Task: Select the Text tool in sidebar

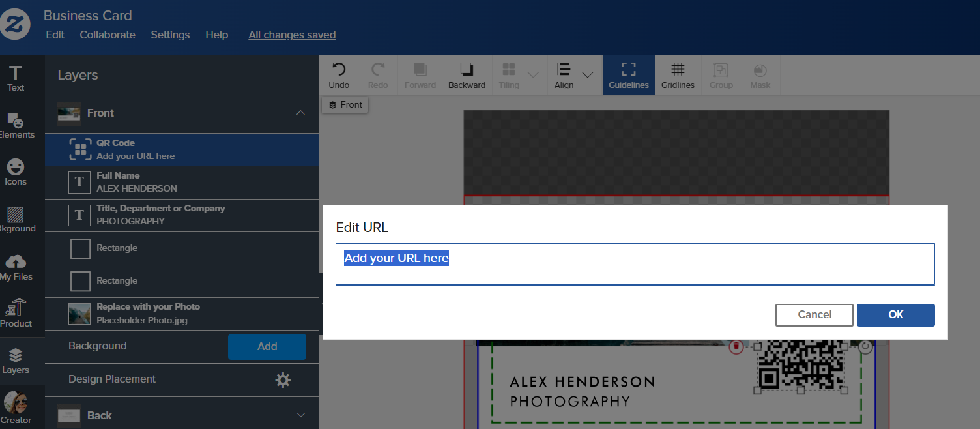Action: tap(16, 78)
